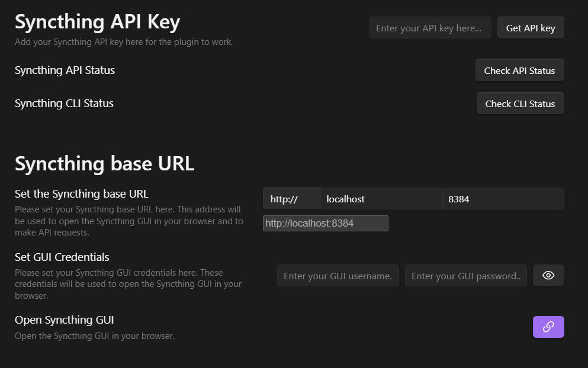This screenshot has width=588, height=368.
Task: Open the http:// protocol dropdown
Action: pos(291,199)
